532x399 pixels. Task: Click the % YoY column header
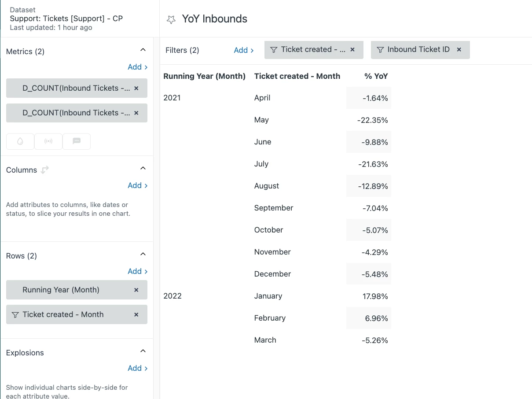[376, 76]
